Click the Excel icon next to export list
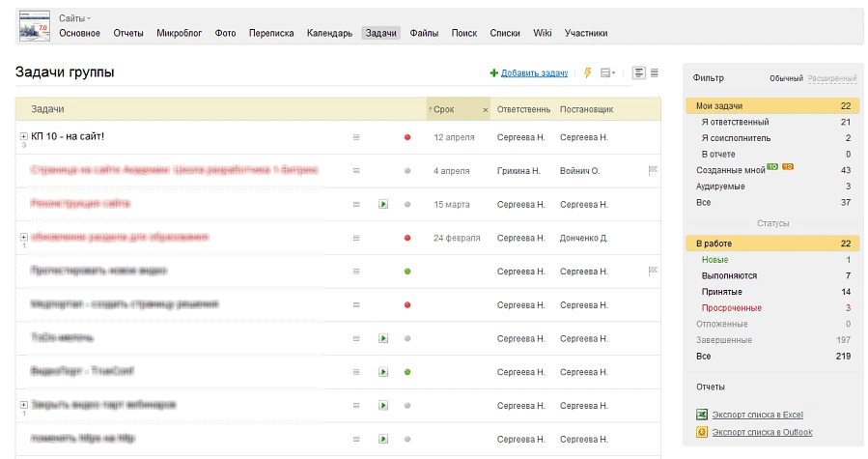 [702, 415]
